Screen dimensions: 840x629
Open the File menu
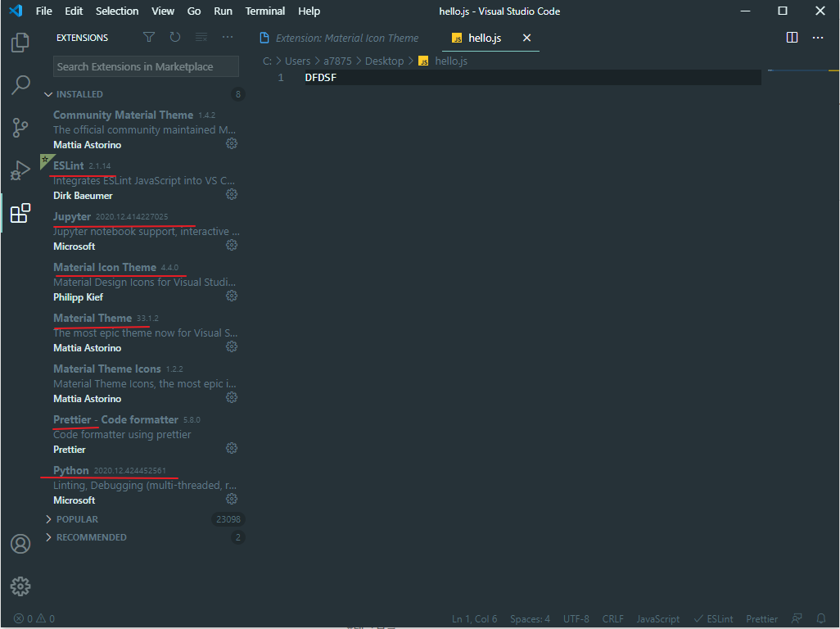tap(44, 11)
